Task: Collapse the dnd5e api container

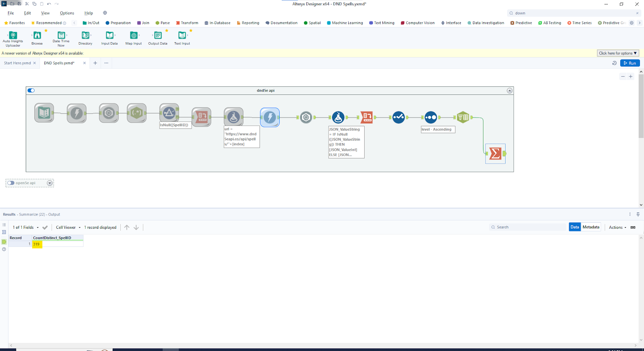Action: [510, 90]
